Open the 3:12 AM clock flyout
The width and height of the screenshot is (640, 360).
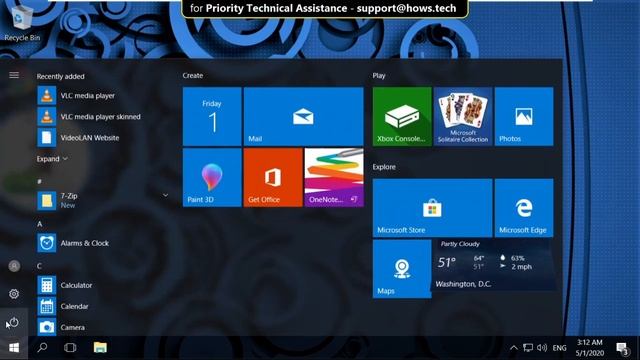pos(589,348)
